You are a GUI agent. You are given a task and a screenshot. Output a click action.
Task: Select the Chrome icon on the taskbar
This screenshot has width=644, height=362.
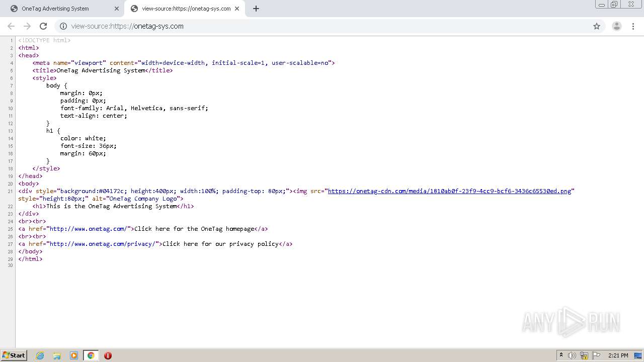[x=91, y=355]
